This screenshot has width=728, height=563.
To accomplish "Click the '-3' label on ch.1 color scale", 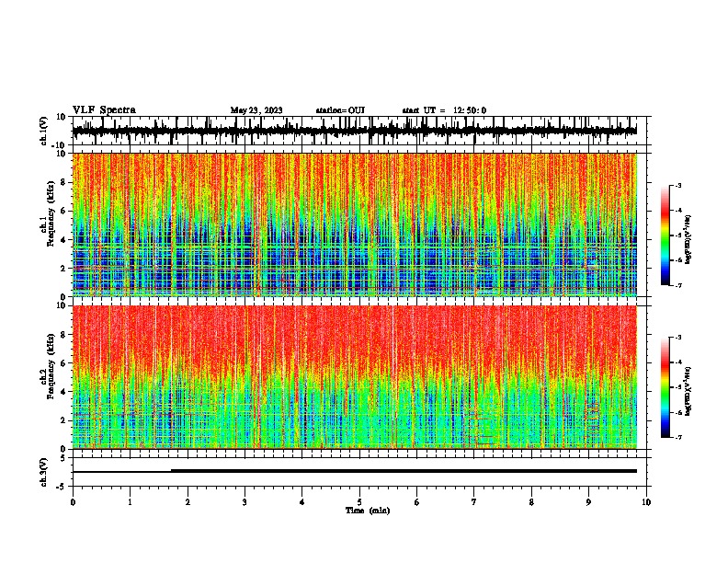I will 678,185.
